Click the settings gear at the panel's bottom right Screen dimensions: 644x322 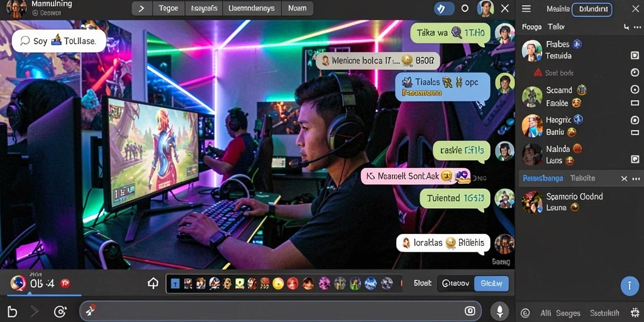point(635,313)
